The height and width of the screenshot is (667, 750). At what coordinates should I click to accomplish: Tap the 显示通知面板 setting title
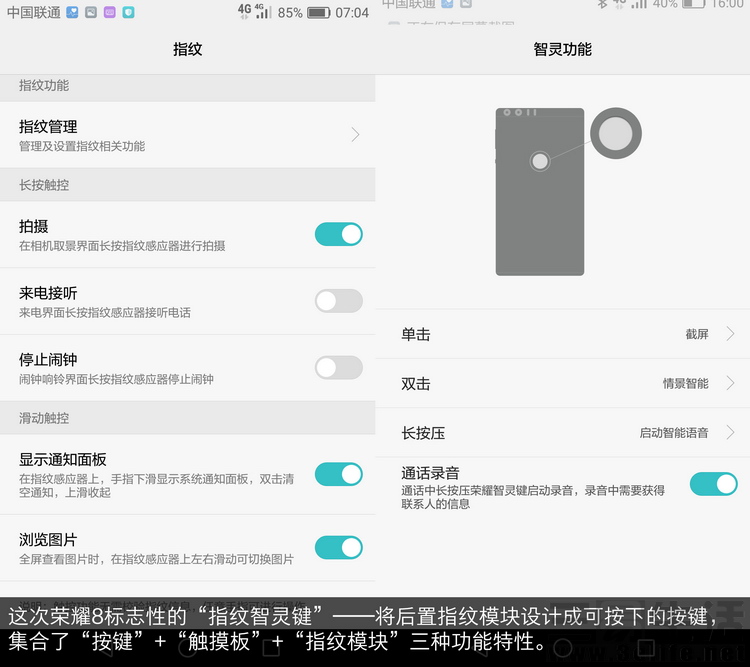click(x=63, y=460)
